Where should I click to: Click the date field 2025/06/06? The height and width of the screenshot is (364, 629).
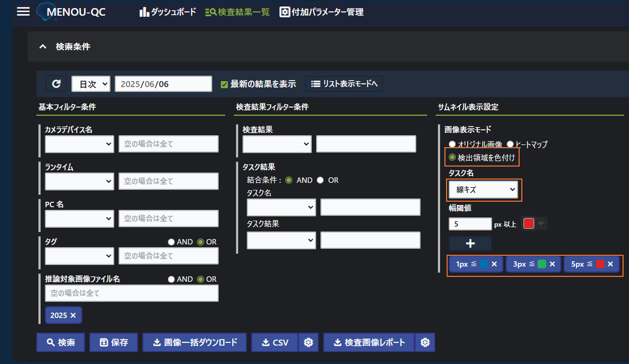(163, 84)
